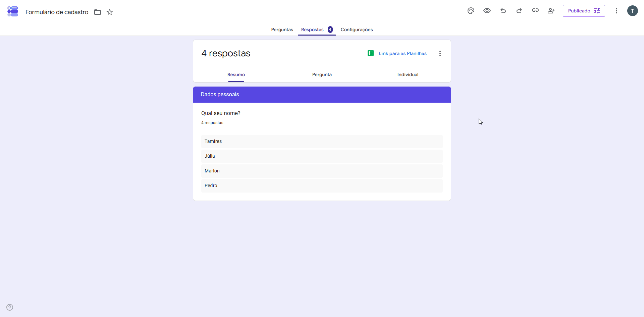Open the account avatar T
Screen dimensions: 644x317
pyautogui.click(x=633, y=11)
